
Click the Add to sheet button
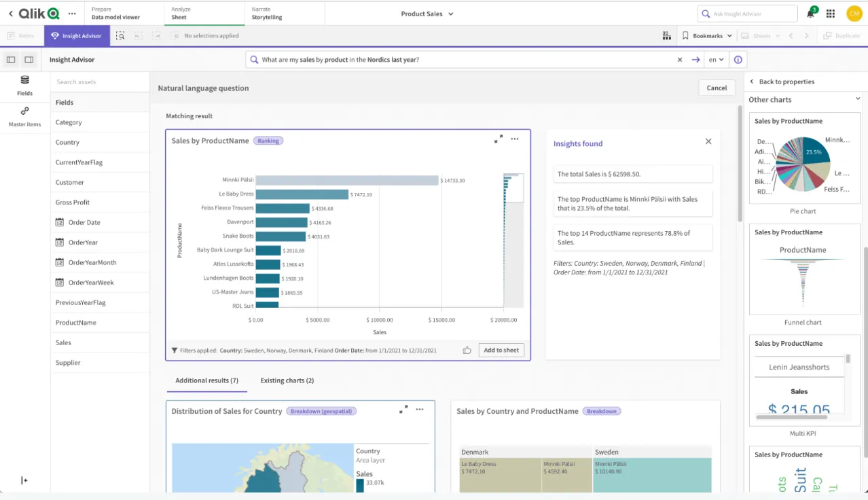501,351
